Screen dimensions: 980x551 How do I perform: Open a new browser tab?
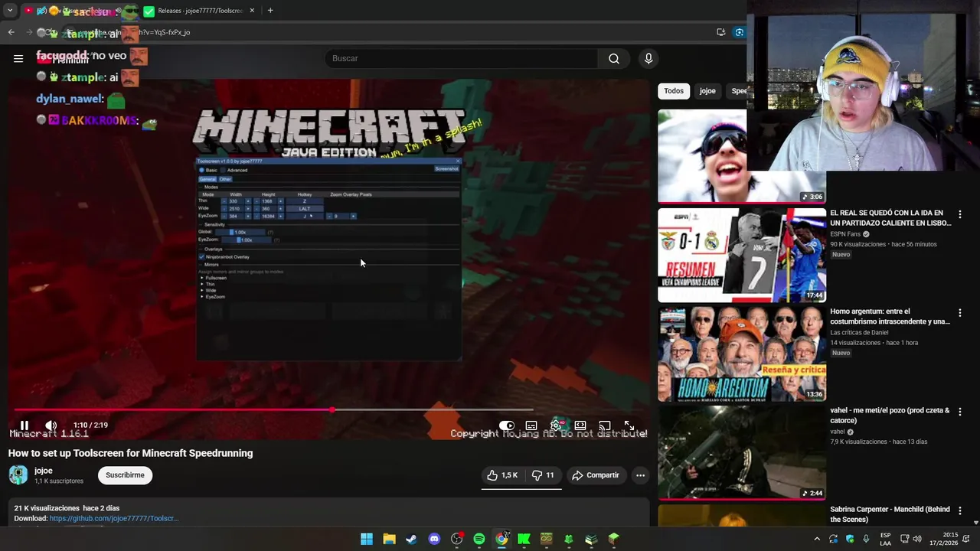pyautogui.click(x=270, y=11)
